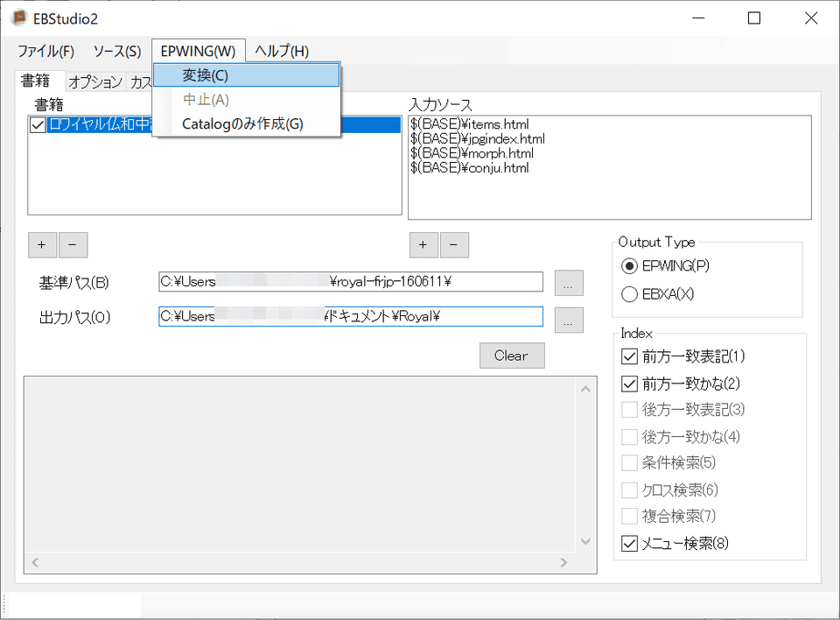Remove an input source with the − button
Viewport: 840px width, 620px height.
coord(454,245)
